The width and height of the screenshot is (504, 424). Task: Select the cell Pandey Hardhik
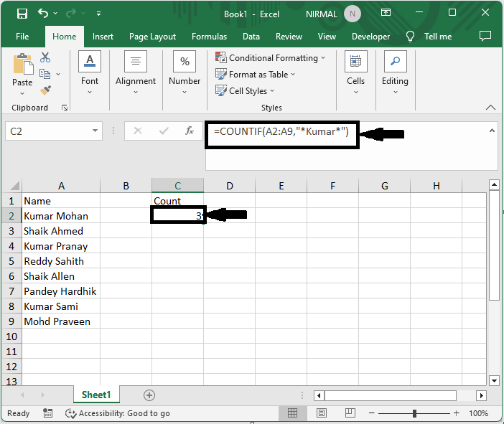(61, 291)
